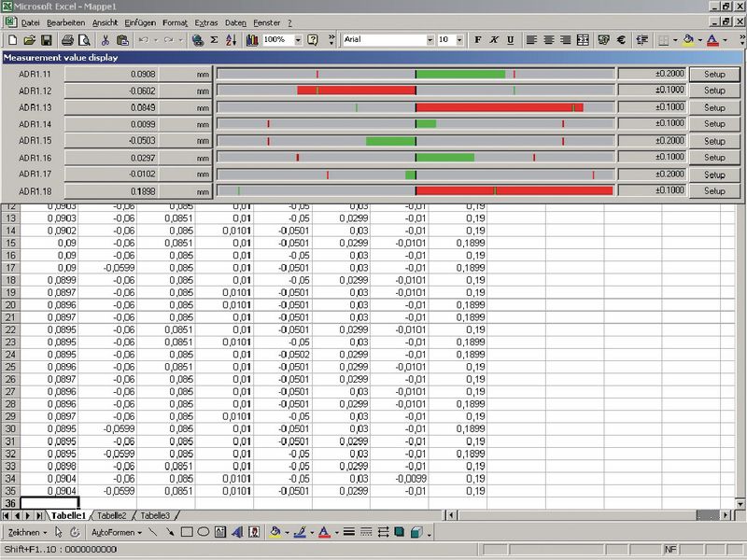Switch to the Tabelle2 sheet tab

coord(112,515)
